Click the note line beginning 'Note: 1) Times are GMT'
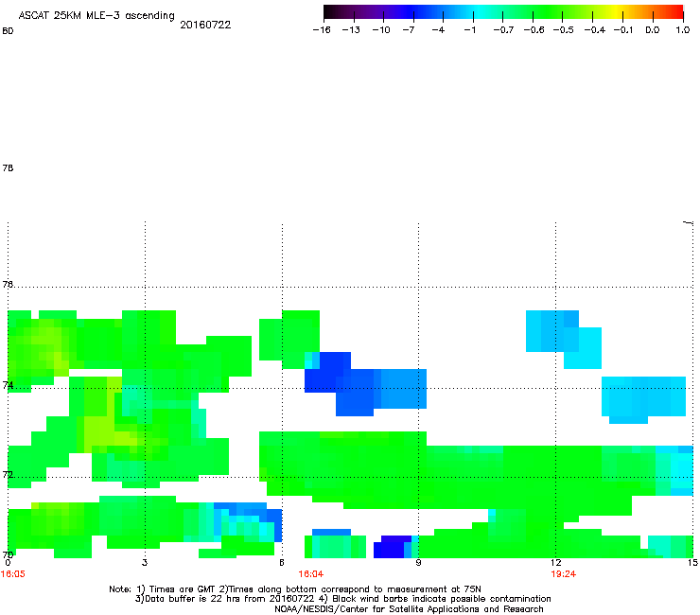Image resolution: width=700 pixels, height=615 pixels. click(294, 589)
